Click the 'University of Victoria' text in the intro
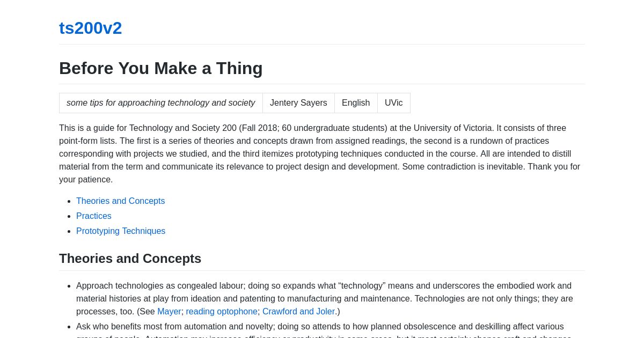This screenshot has height=338, width=644. tap(450, 128)
